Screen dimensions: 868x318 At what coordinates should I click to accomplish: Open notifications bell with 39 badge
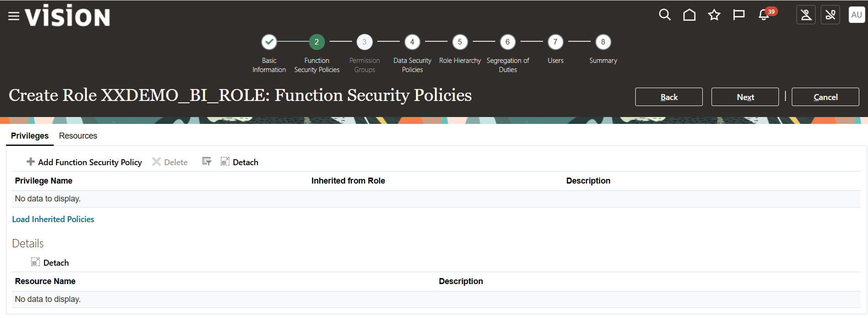(764, 15)
